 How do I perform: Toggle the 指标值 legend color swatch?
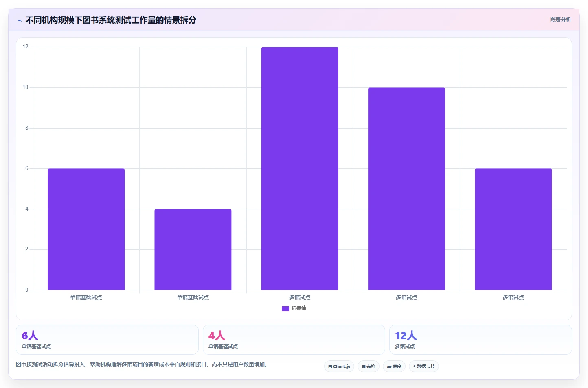(285, 309)
